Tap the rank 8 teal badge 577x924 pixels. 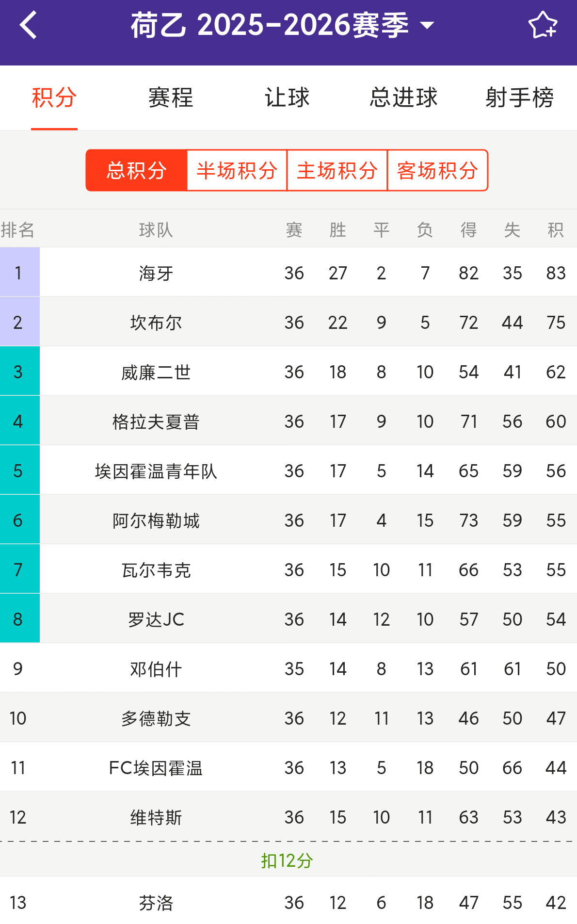(19, 619)
